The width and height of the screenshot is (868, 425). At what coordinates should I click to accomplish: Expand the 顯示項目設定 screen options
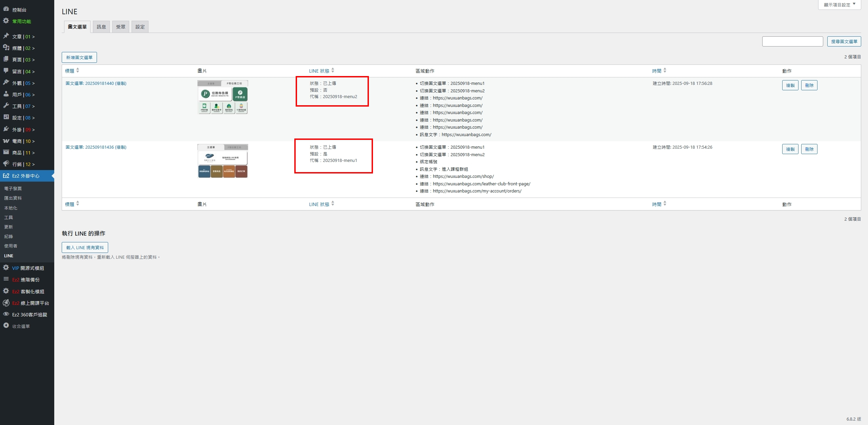tap(840, 5)
